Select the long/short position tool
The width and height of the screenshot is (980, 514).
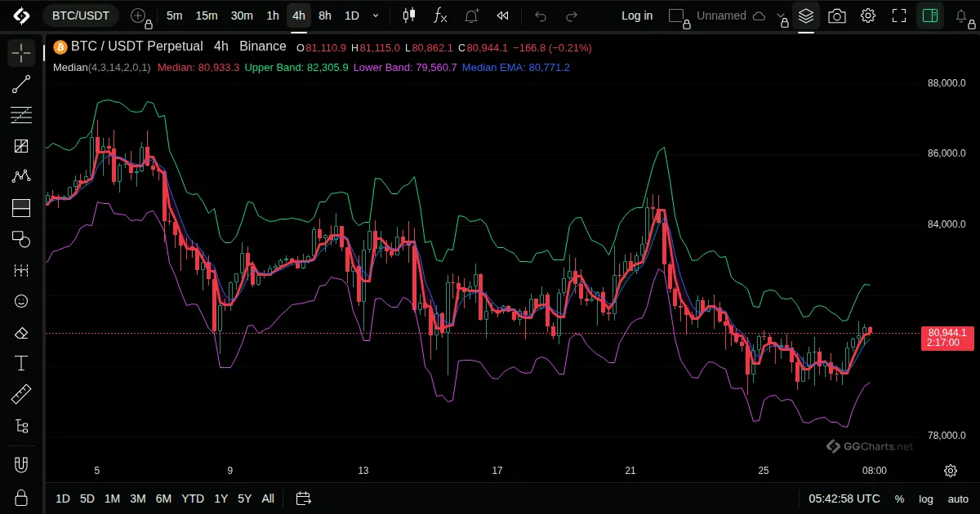pos(21,208)
